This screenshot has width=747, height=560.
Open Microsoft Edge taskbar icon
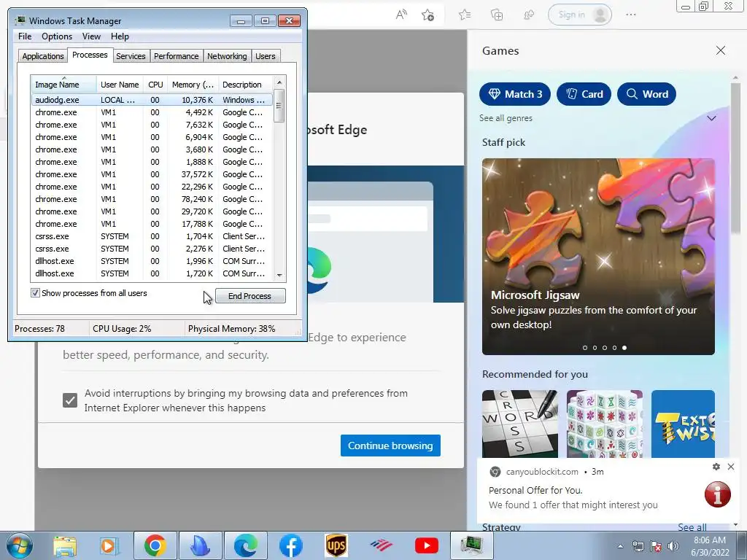246,545
